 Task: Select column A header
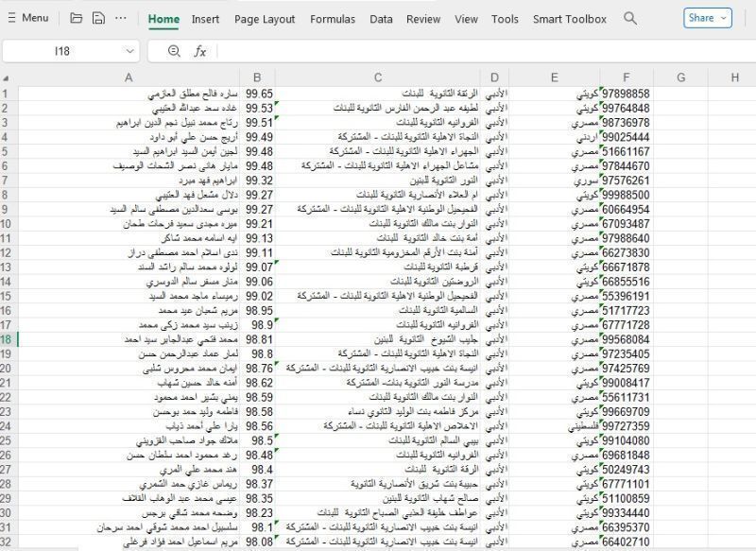tap(129, 77)
